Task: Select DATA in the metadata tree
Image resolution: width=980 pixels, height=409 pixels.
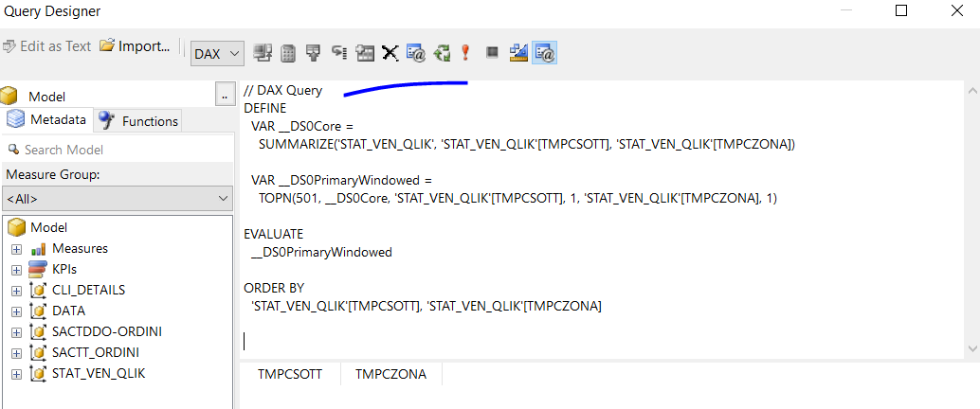Action: (69, 311)
